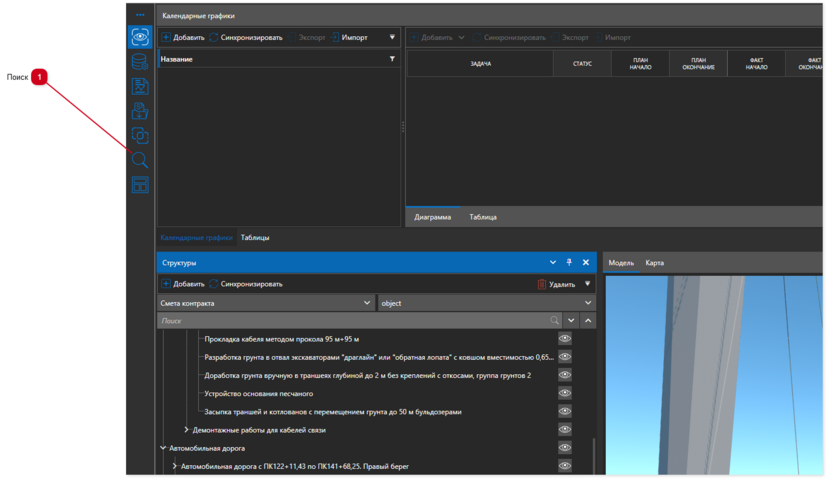Switch to the Карта tab
Viewport: 828px width, 480px height.
[x=654, y=263]
